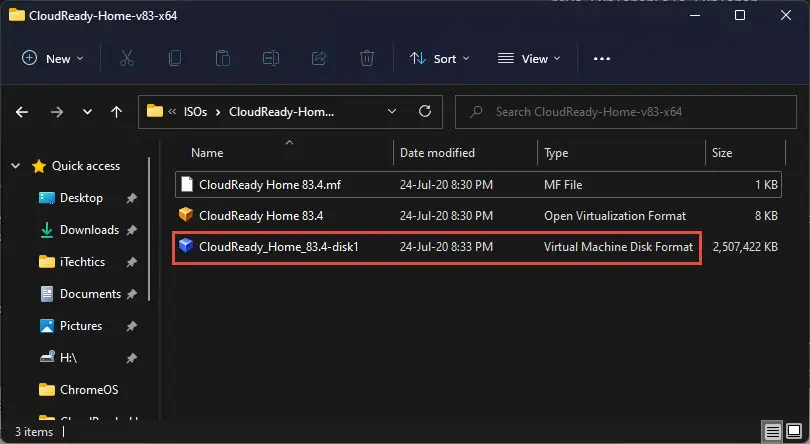This screenshot has width=810, height=444.
Task: Open the H:\ drive in navigation pane
Action: tap(68, 358)
